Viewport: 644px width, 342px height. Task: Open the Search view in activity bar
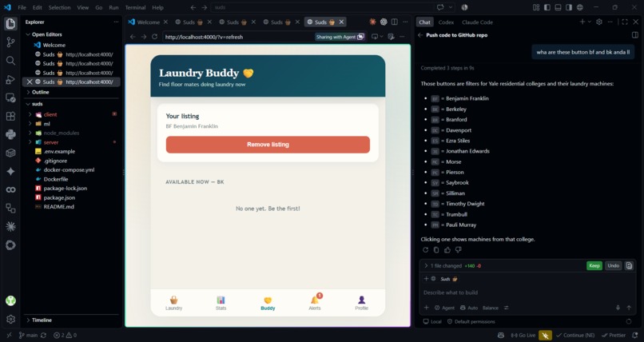(x=10, y=61)
